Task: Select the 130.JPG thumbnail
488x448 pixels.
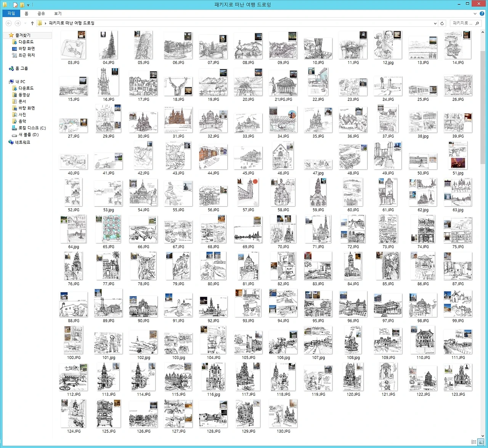Action: [x=283, y=414]
